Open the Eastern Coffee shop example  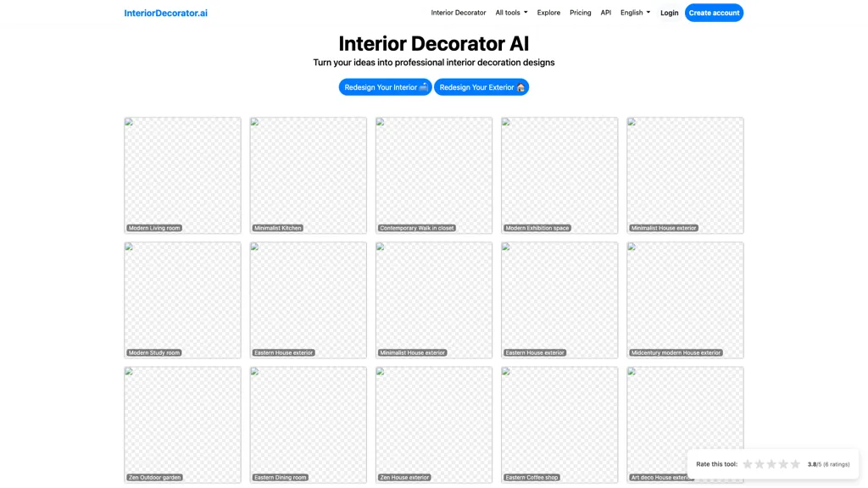click(559, 424)
